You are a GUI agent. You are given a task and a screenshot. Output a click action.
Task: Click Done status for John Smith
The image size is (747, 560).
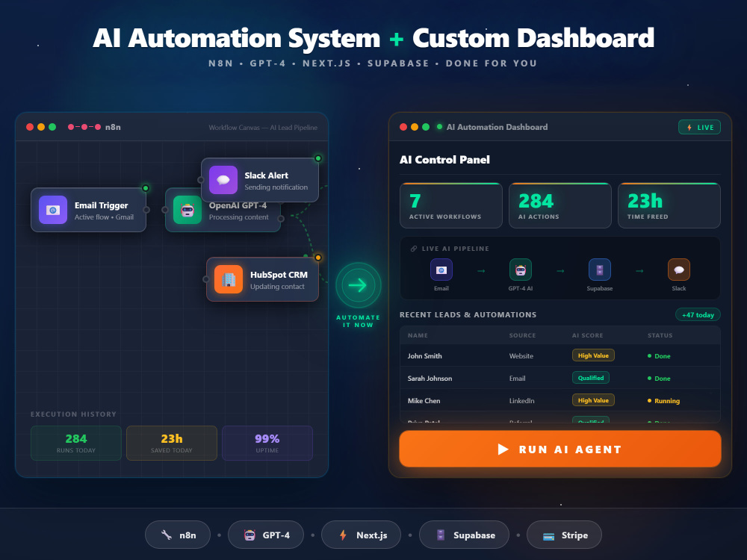(x=659, y=356)
